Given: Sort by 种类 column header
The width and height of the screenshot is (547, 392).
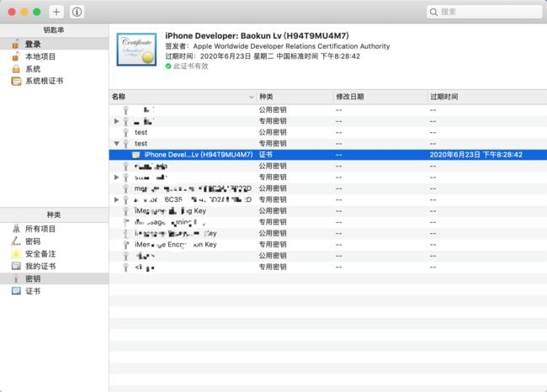Looking at the screenshot, I should tap(295, 97).
